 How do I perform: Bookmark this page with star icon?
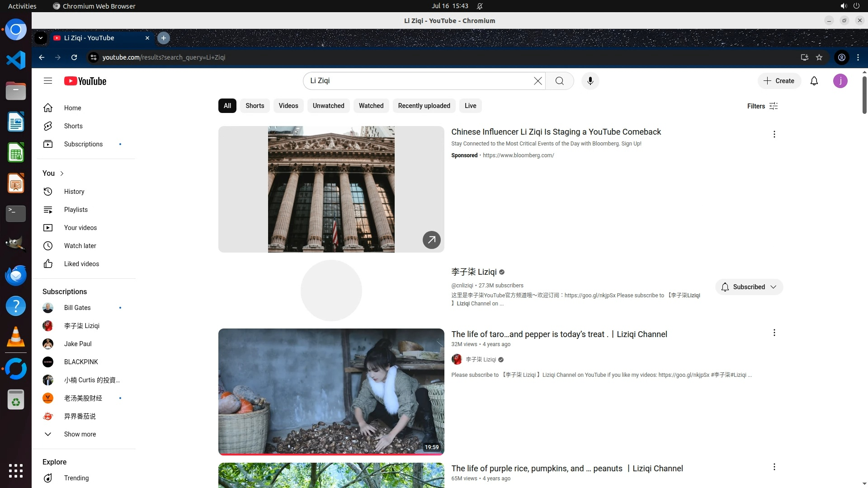point(819,57)
